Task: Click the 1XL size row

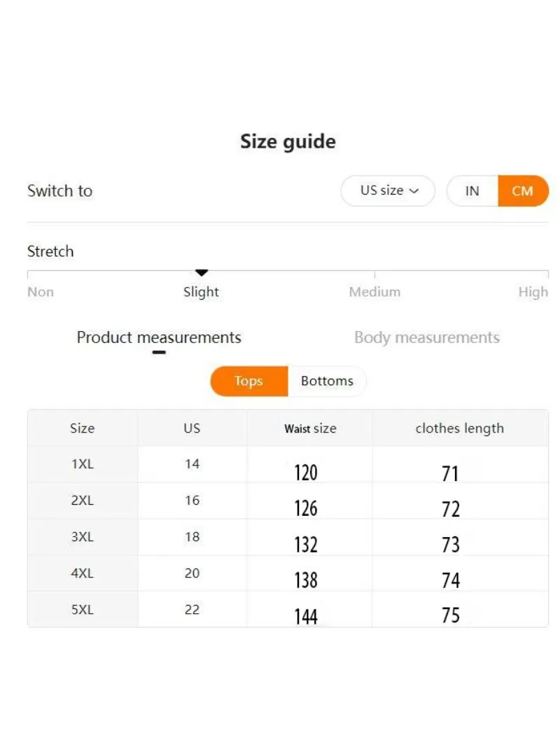Action: [82, 464]
